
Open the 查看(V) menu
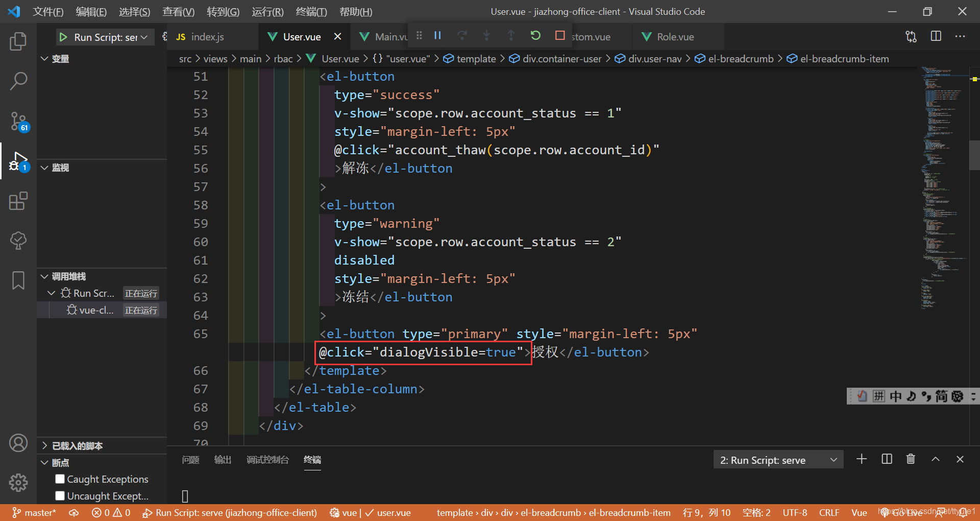click(x=179, y=11)
